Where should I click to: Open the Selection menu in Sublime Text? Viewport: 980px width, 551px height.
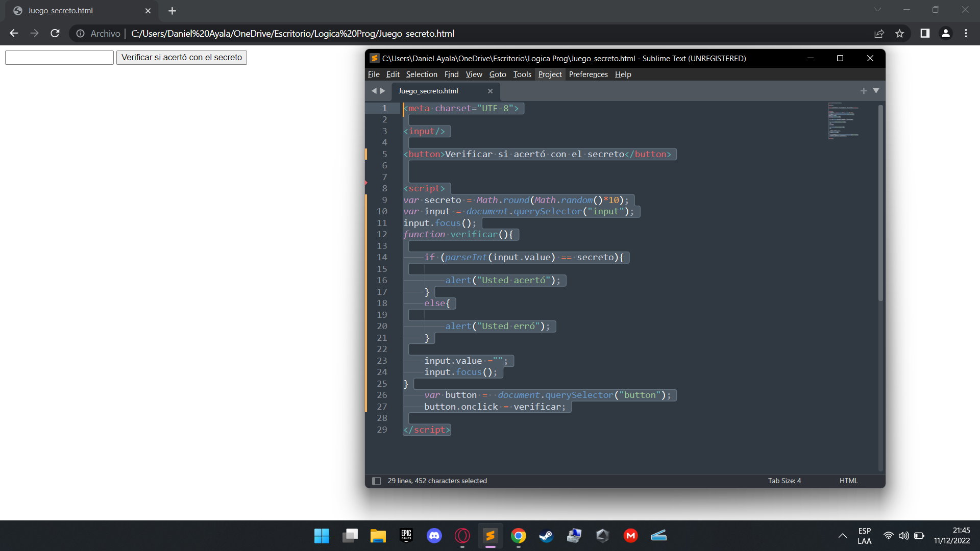pyautogui.click(x=422, y=74)
